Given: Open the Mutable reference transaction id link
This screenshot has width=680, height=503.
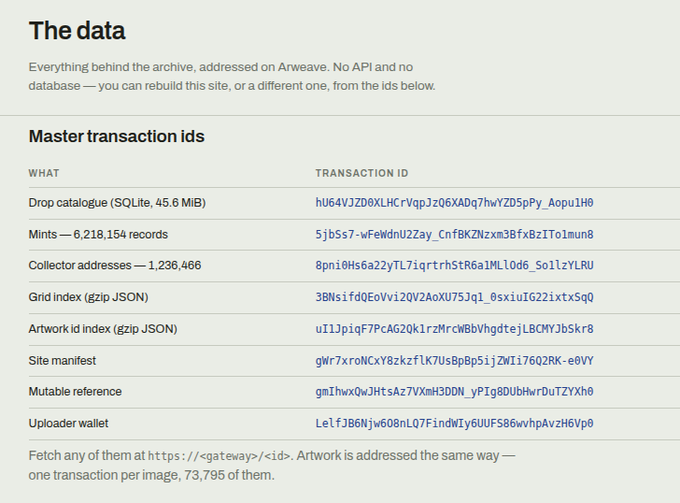Looking at the screenshot, I should [x=454, y=392].
